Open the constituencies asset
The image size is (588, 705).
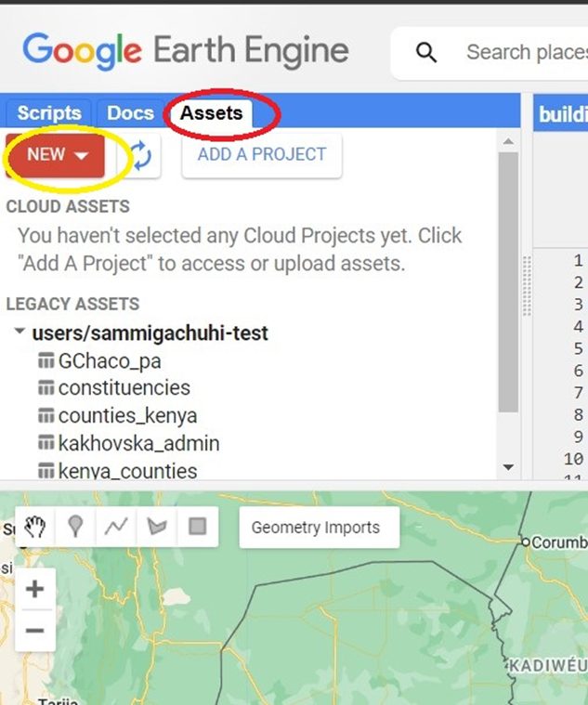tap(124, 388)
